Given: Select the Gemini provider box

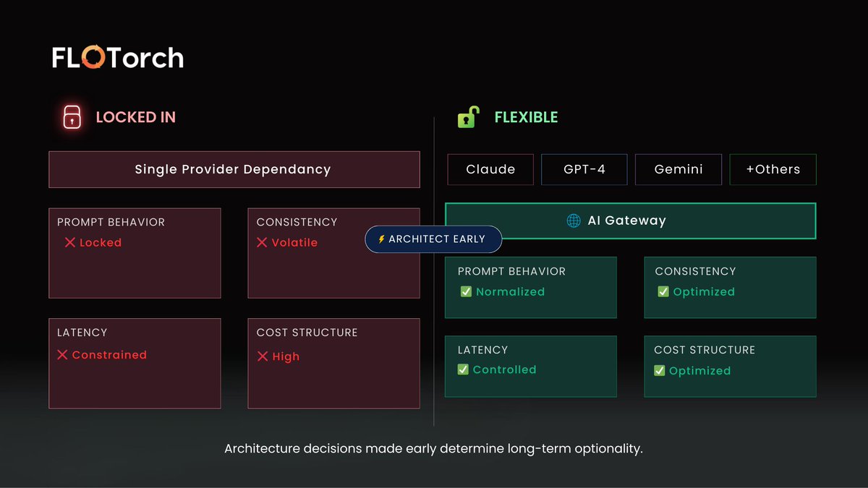Looking at the screenshot, I should (x=678, y=169).
